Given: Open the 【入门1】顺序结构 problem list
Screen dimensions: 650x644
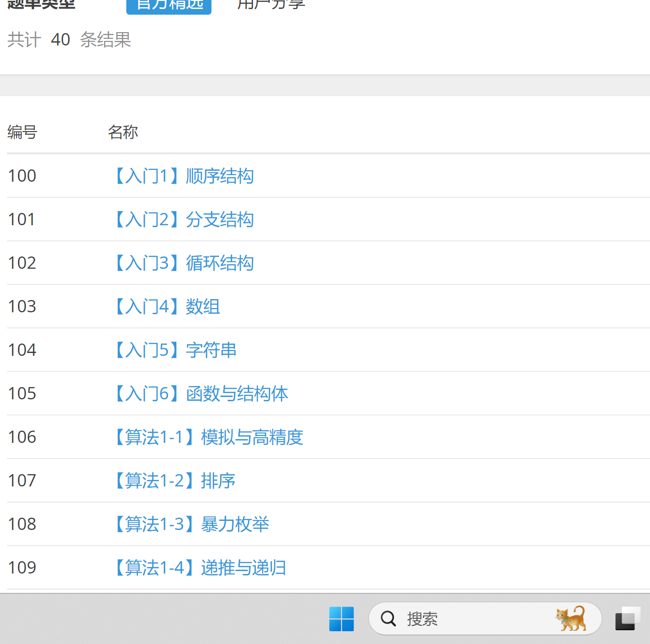Looking at the screenshot, I should coord(183,176).
